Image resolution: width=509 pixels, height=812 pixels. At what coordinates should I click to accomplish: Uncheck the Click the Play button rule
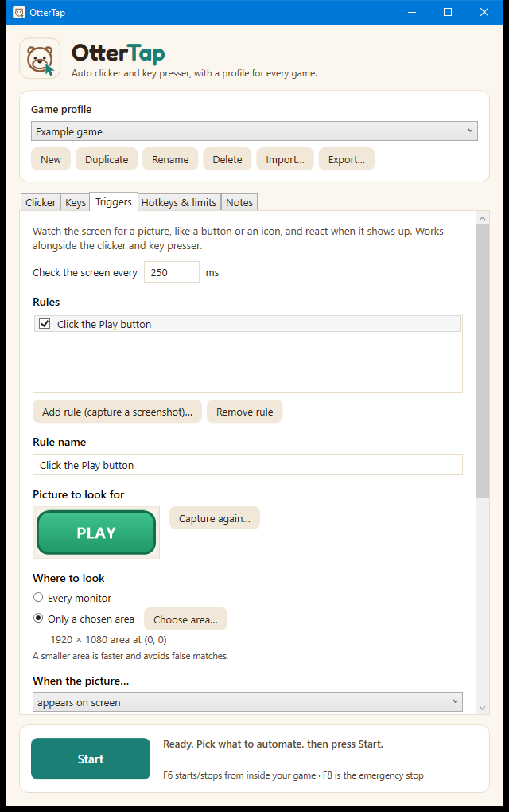pyautogui.click(x=45, y=324)
